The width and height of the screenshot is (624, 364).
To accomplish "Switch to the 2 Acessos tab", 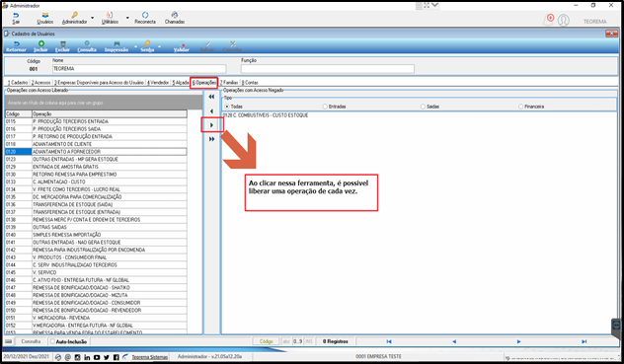I will pyautogui.click(x=41, y=82).
